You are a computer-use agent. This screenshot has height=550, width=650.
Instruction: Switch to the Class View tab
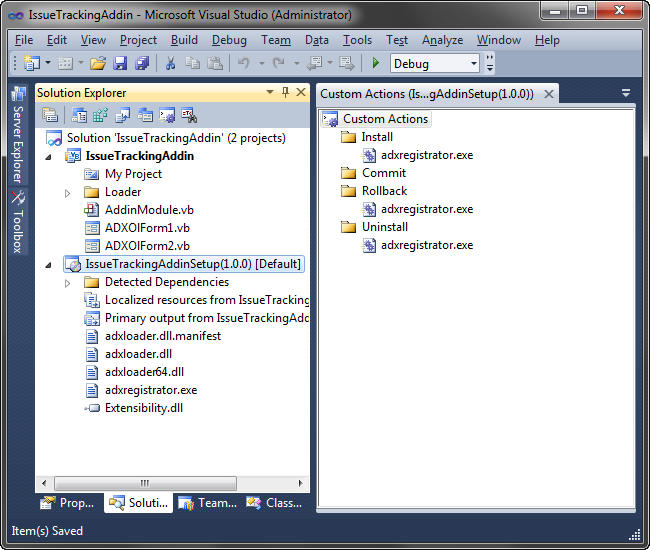(274, 503)
